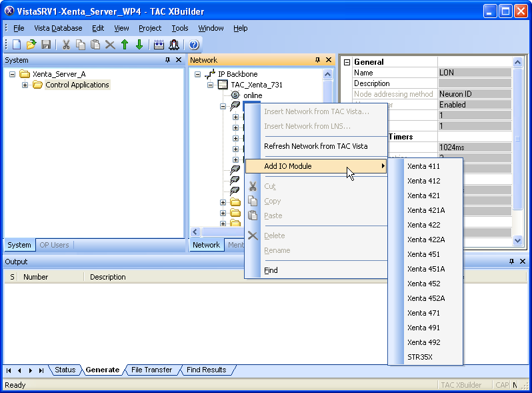The width and height of the screenshot is (532, 393).
Task: Select the Network pane tab
Action: pyautogui.click(x=206, y=245)
